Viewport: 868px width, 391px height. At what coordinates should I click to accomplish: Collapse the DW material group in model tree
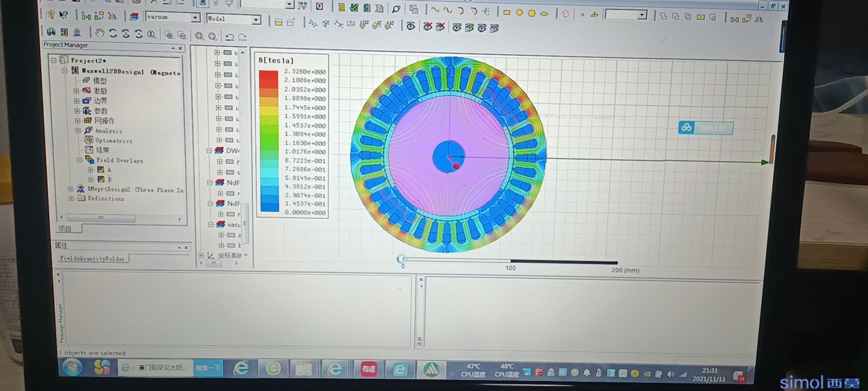pos(209,151)
